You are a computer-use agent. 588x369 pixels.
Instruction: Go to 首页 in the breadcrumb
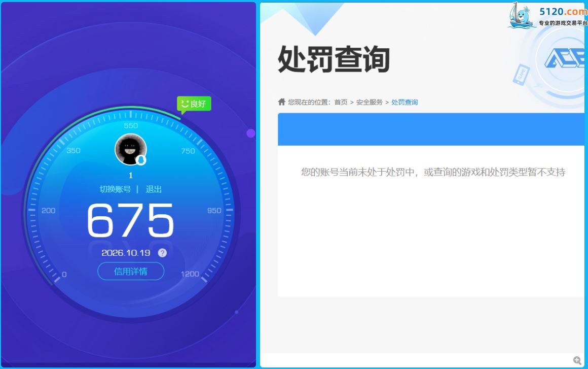point(341,102)
